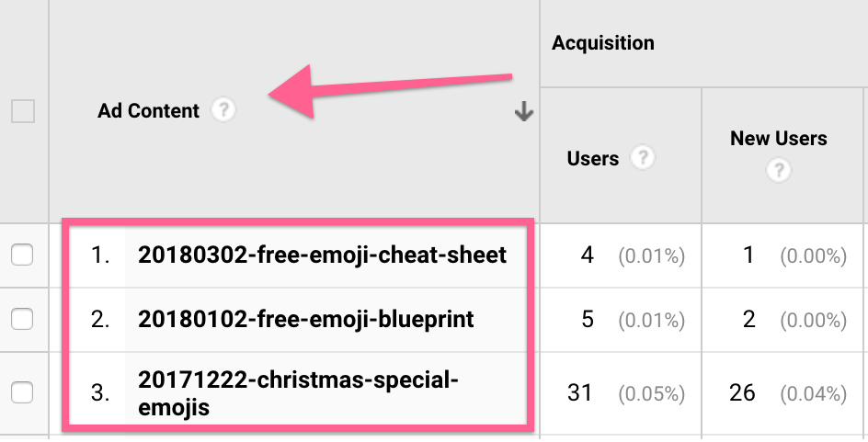Click the help icon beside Ad Content
Screen dimensions: 868x442
coord(223,111)
